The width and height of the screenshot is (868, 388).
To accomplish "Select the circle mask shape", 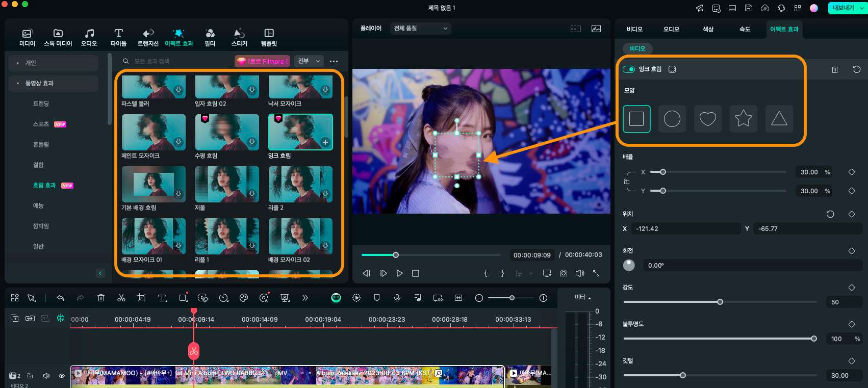I will 672,119.
